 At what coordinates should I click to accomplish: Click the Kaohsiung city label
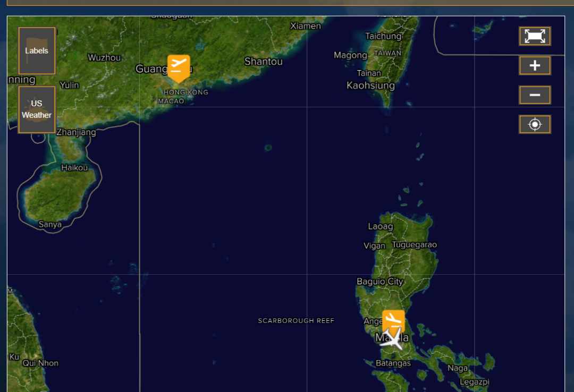[x=371, y=86]
